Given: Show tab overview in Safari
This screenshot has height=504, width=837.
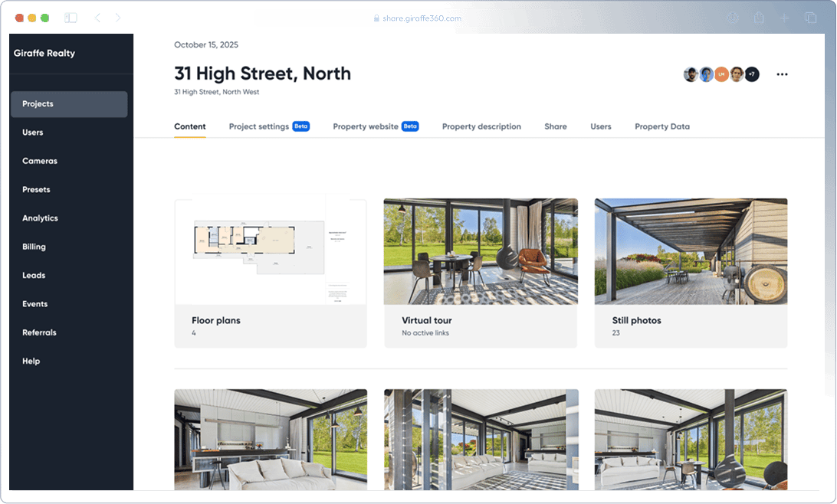Looking at the screenshot, I should point(810,18).
